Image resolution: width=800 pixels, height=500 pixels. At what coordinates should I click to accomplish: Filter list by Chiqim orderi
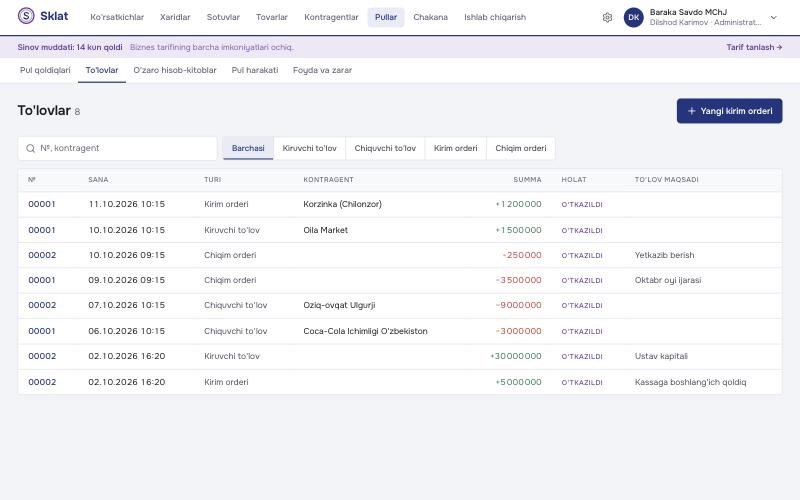click(x=520, y=148)
